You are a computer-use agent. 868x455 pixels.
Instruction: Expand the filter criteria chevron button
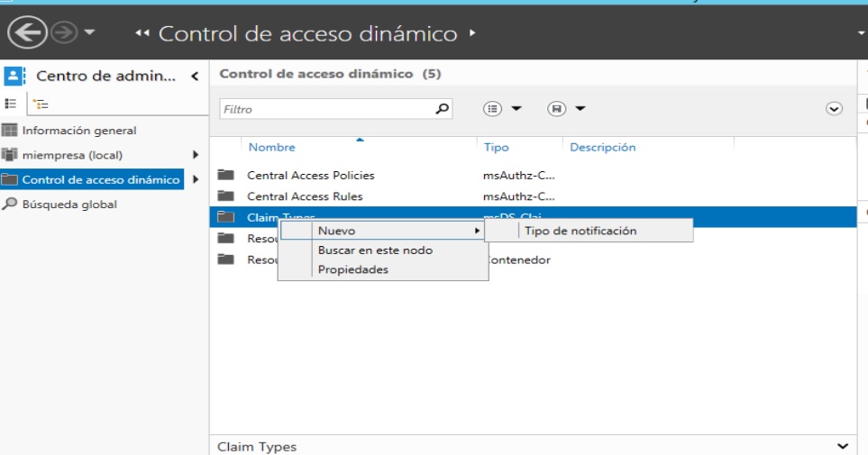click(x=834, y=109)
